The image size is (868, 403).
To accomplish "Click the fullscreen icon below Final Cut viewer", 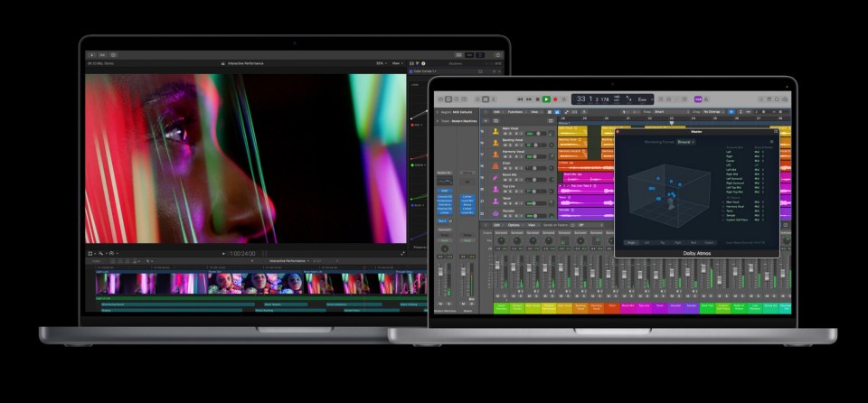I will tap(403, 254).
